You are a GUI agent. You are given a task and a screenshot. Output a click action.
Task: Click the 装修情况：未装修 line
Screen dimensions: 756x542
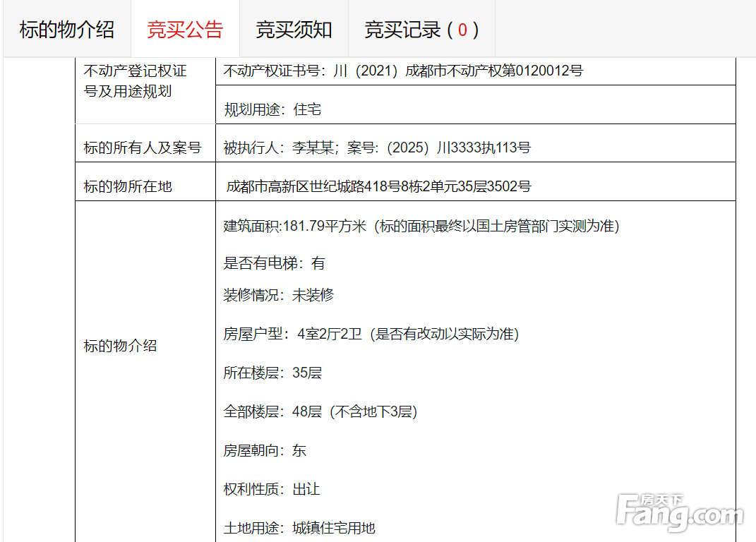click(x=278, y=295)
